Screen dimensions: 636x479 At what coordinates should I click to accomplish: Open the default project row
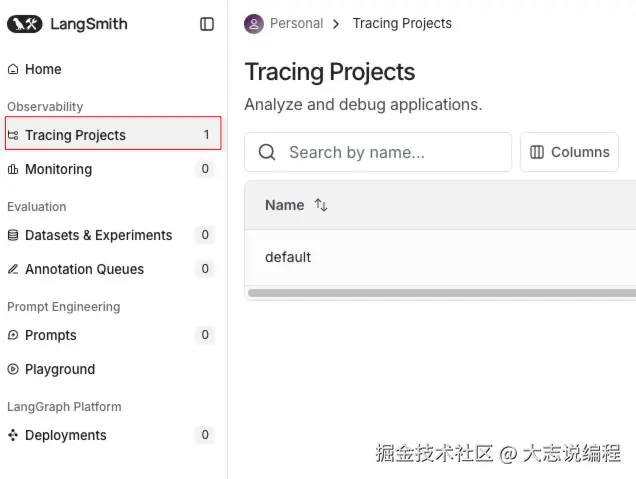click(440, 257)
